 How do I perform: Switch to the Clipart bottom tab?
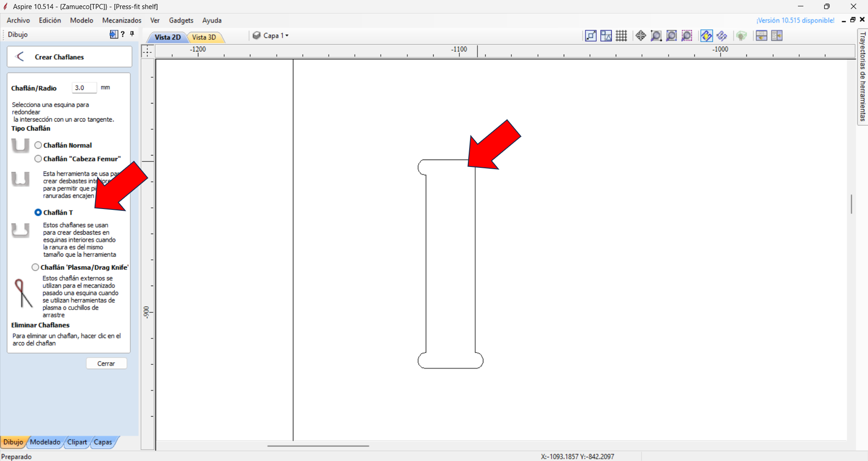pos(77,442)
